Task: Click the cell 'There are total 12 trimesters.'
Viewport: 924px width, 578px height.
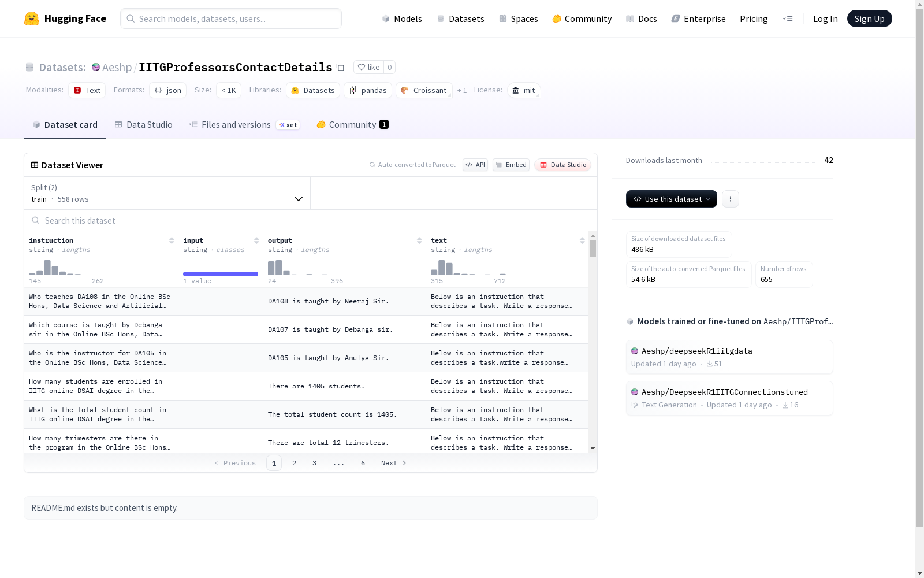Action: point(344,442)
